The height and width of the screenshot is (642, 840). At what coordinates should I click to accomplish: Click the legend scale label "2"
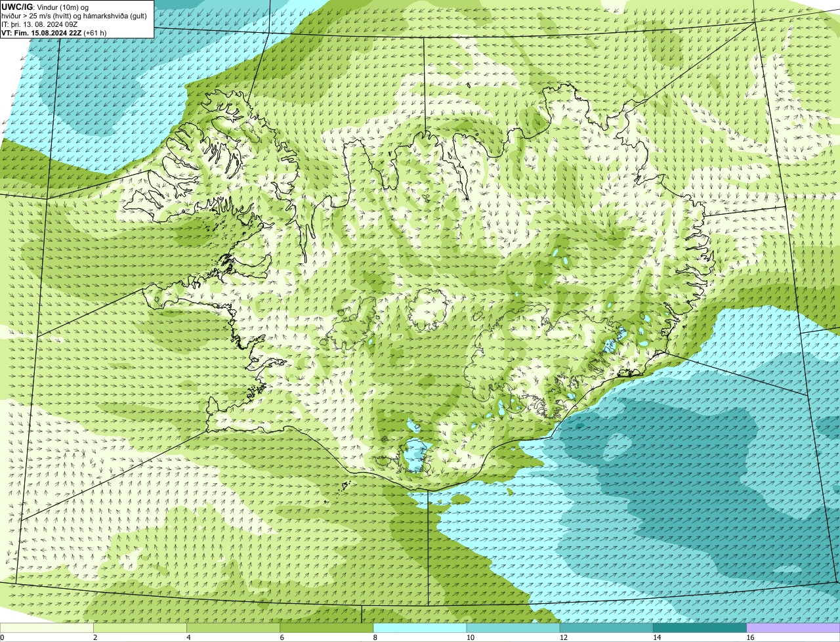click(x=95, y=637)
